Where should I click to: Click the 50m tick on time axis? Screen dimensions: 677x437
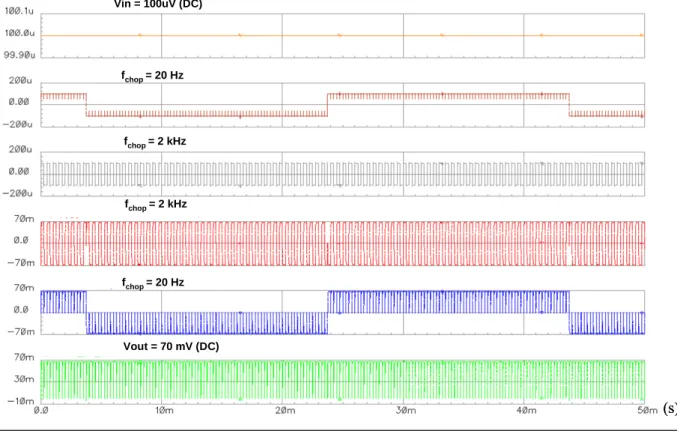pos(648,411)
